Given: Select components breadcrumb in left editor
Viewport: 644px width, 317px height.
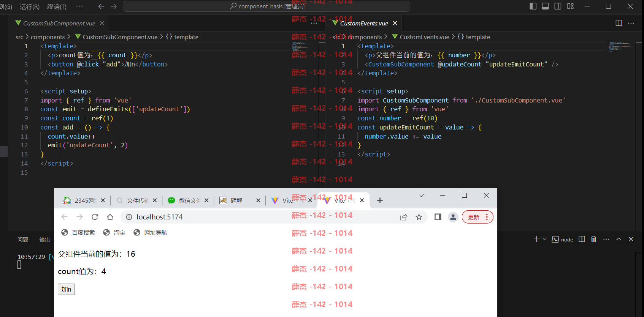Looking at the screenshot, I should click(48, 37).
